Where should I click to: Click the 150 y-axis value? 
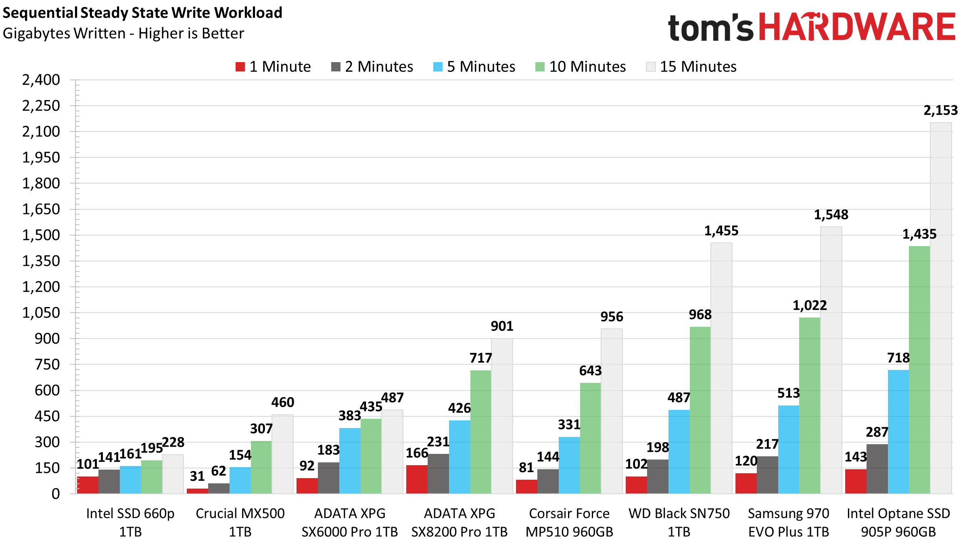click(x=47, y=468)
